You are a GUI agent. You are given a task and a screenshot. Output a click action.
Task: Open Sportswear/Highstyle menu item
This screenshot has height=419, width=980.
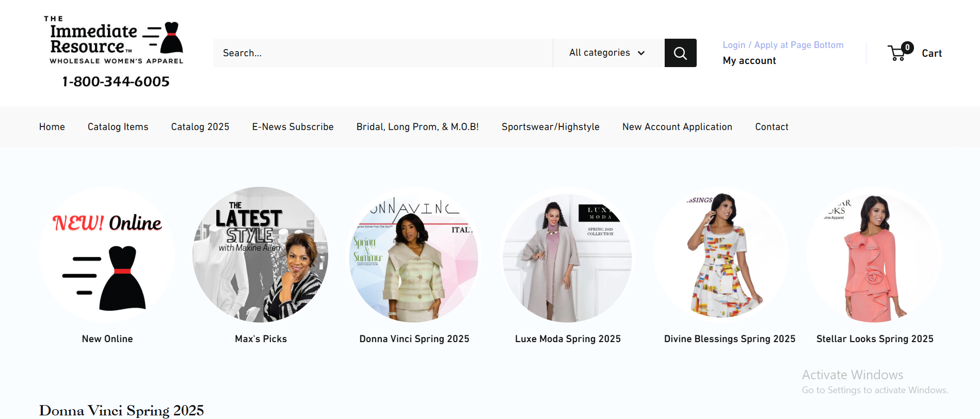tap(551, 127)
